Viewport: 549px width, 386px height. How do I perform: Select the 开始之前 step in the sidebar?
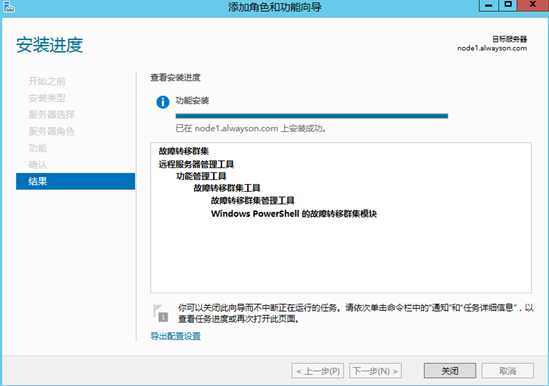(47, 81)
